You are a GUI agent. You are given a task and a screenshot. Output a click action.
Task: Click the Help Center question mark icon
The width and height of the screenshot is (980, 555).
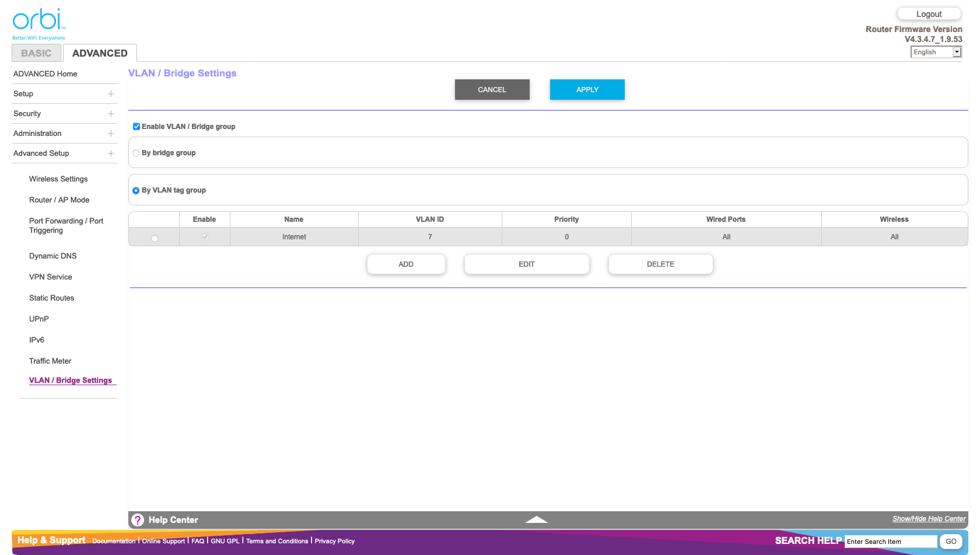click(138, 520)
